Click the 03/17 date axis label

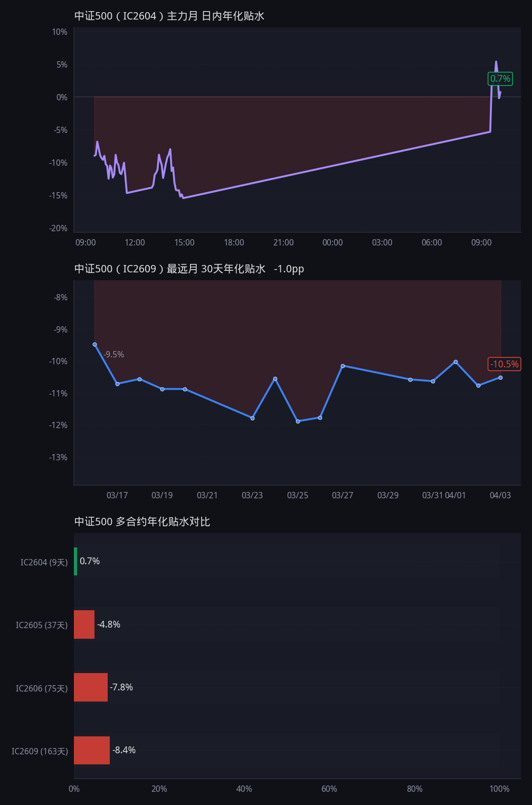(117, 496)
